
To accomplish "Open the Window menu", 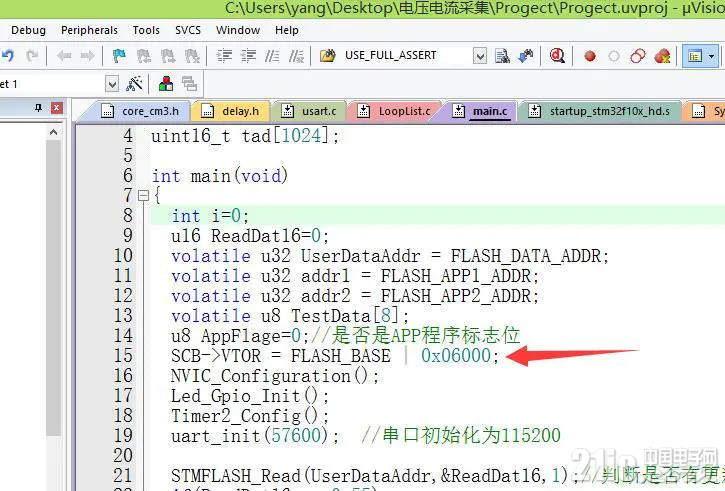I will point(238,31).
